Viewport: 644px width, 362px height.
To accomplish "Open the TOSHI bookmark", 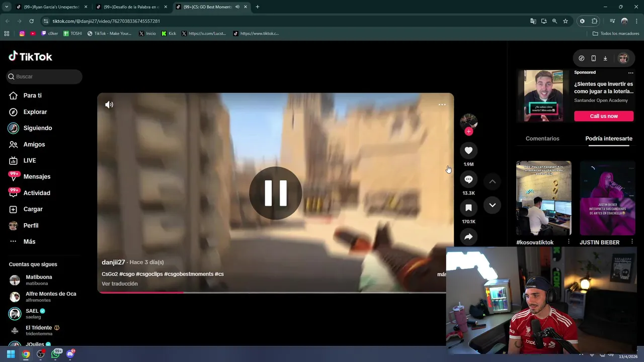I will point(72,34).
